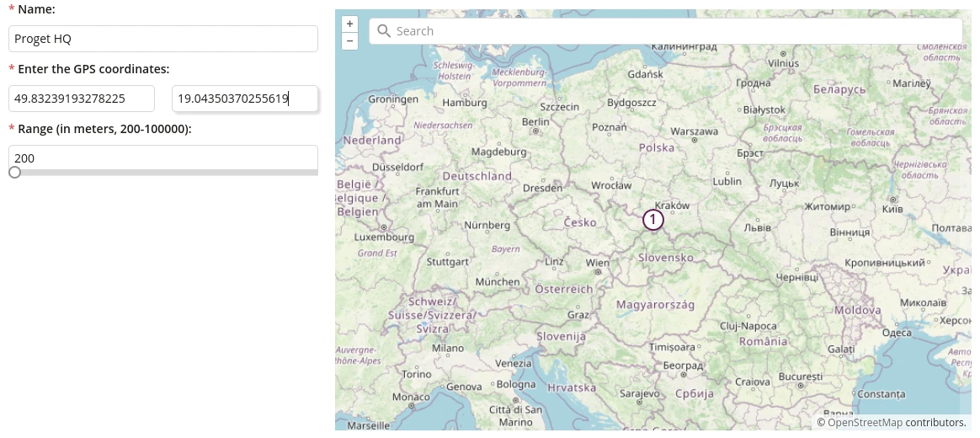
Task: Select the map marker numbered 1
Action: click(652, 220)
